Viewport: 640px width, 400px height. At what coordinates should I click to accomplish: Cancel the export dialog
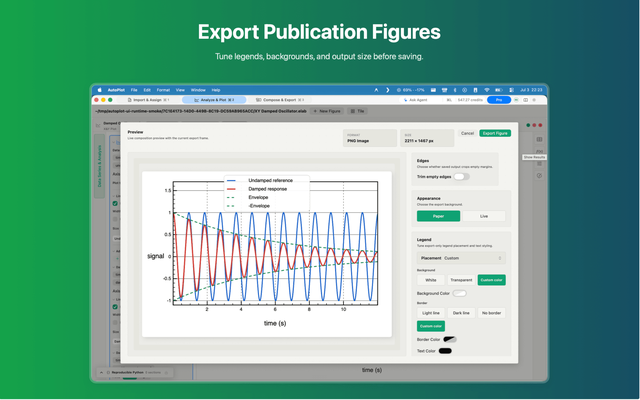pos(467,133)
